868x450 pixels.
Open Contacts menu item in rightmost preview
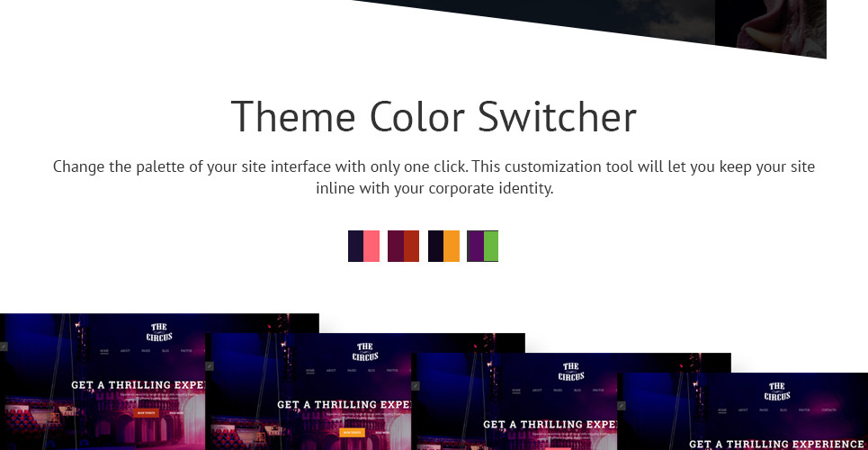coord(828,409)
